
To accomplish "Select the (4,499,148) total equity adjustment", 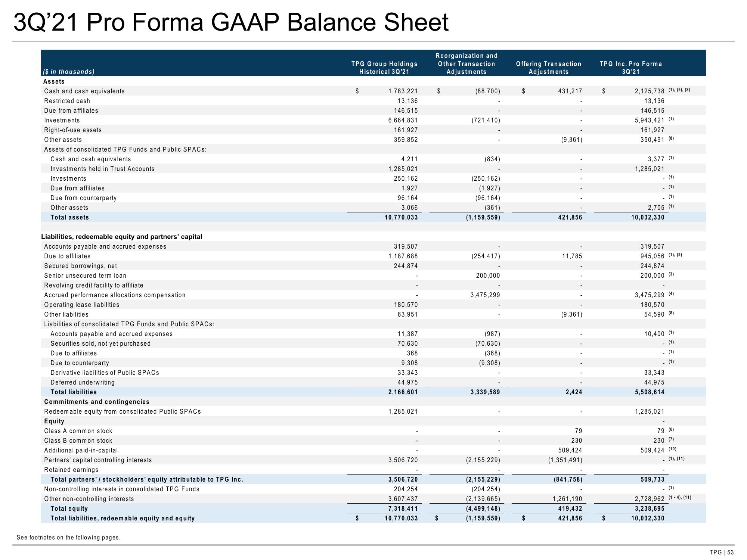I will (x=483, y=508).
